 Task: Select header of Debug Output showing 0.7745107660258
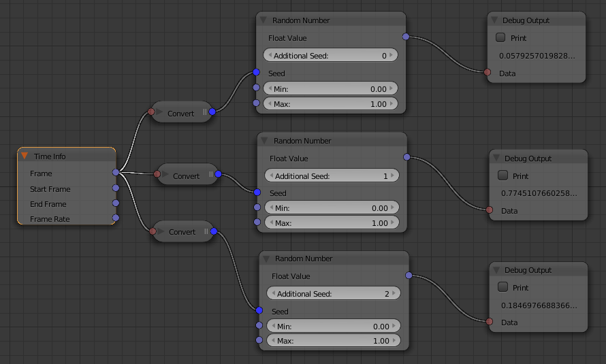tap(539, 158)
